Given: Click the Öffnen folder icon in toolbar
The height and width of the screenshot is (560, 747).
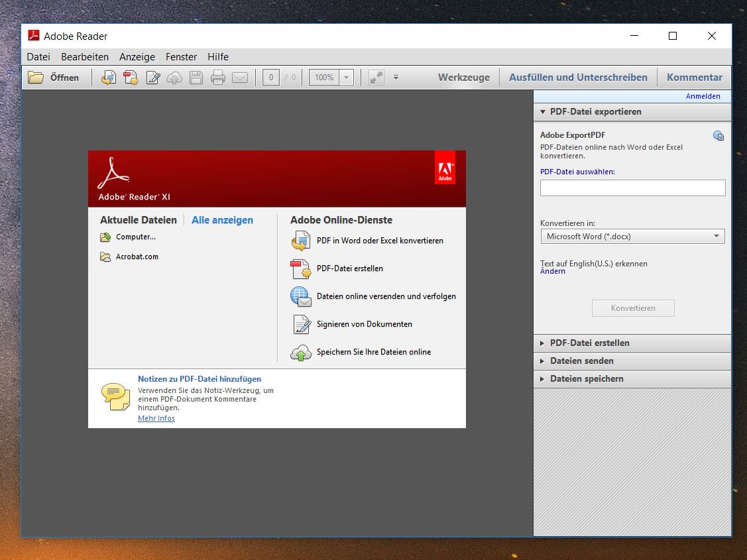Looking at the screenshot, I should pyautogui.click(x=36, y=77).
